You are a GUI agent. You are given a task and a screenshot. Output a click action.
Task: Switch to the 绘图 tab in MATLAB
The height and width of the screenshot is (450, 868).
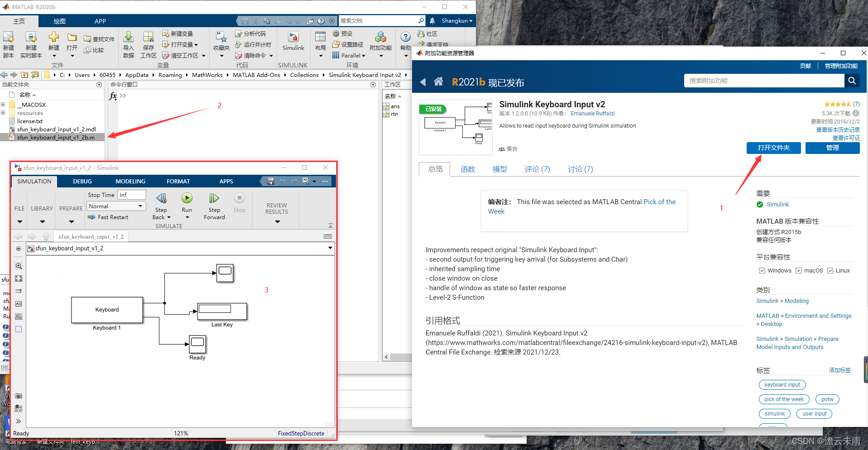pos(59,21)
